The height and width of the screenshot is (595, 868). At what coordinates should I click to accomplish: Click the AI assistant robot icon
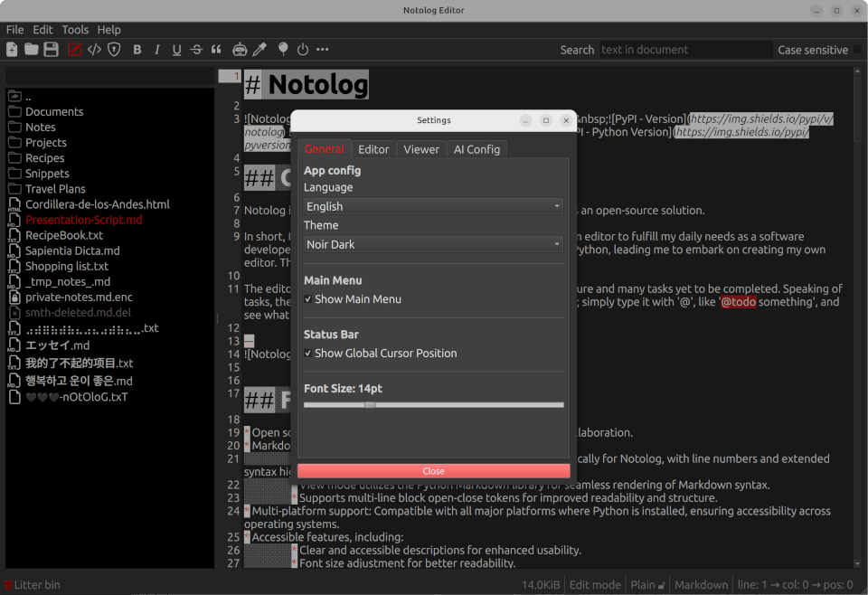coord(239,50)
